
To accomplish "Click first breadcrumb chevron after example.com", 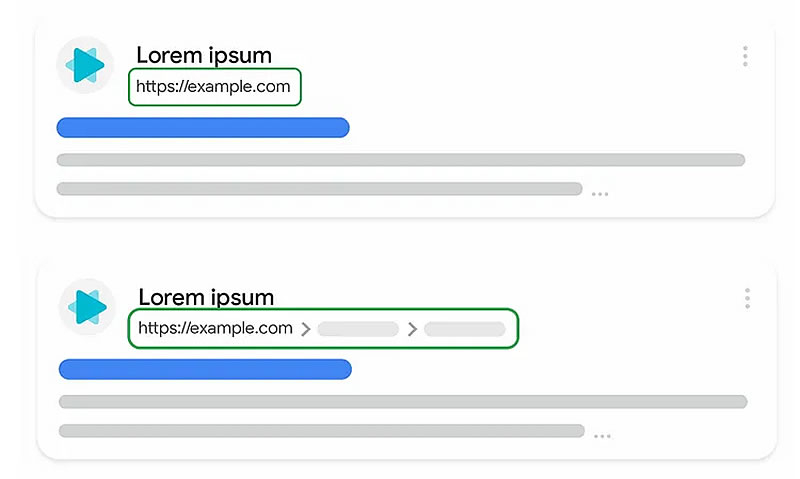I will [x=305, y=329].
